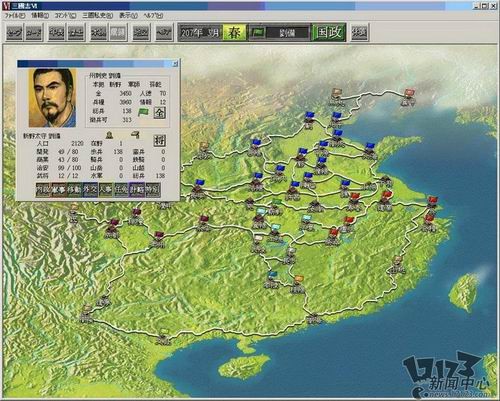This screenshot has width=500, height=401.
Task: Click the 治安 value 99 / 100
Action: coord(69,168)
